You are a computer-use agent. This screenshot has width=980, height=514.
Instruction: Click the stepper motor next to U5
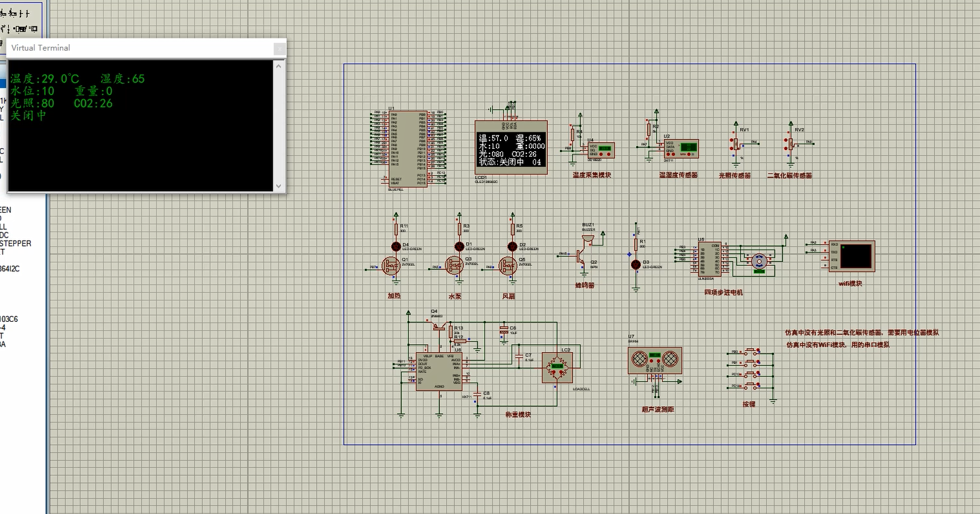click(x=759, y=261)
